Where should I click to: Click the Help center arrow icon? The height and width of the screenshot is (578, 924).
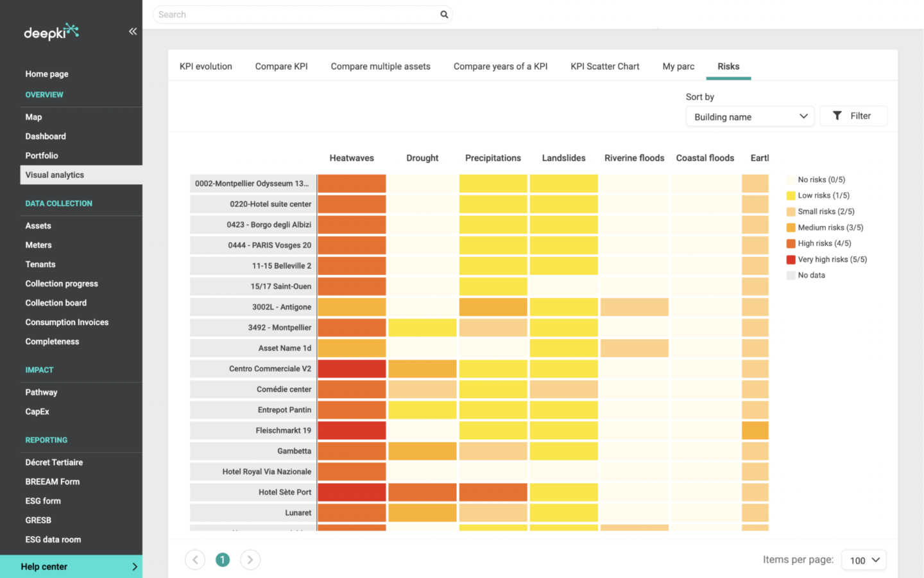pyautogui.click(x=134, y=566)
